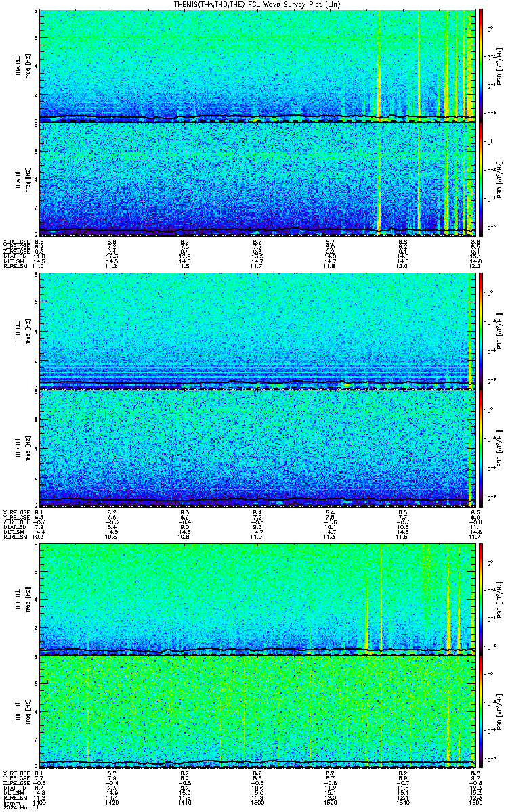The width and height of the screenshot is (508, 812).
Task: Click the THD B-perpendicular spectrogram panel
Action: pyautogui.click(x=257, y=331)
